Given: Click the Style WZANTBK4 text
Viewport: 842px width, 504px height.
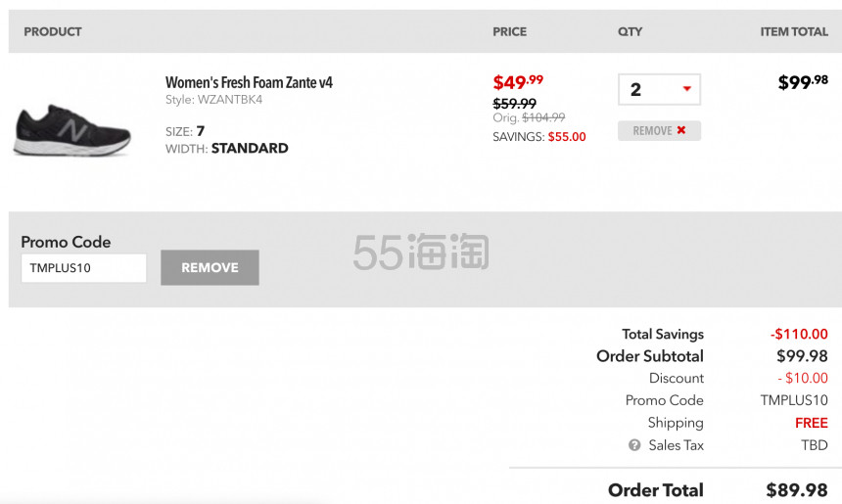Looking at the screenshot, I should point(213,100).
